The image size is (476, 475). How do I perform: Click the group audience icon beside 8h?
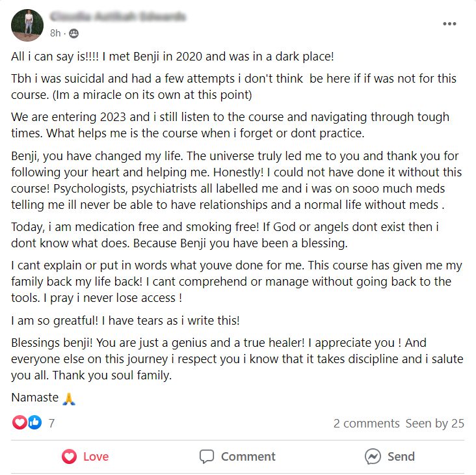click(x=73, y=33)
